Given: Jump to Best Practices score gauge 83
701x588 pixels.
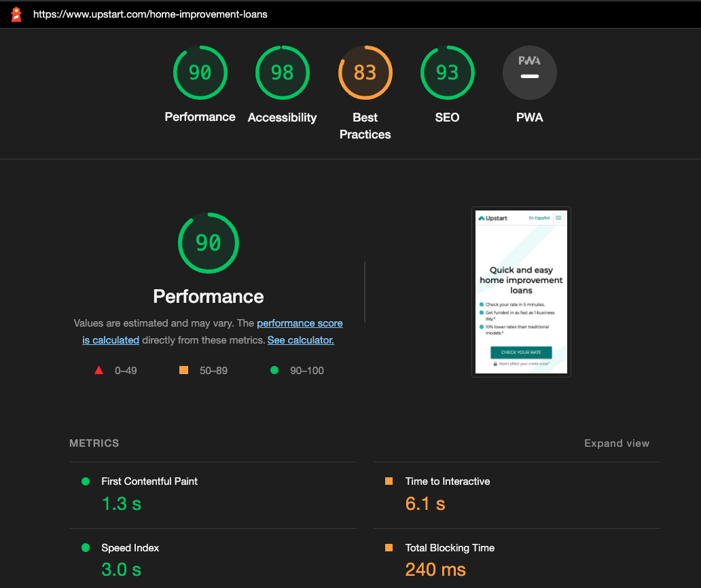Looking at the screenshot, I should coord(365,73).
